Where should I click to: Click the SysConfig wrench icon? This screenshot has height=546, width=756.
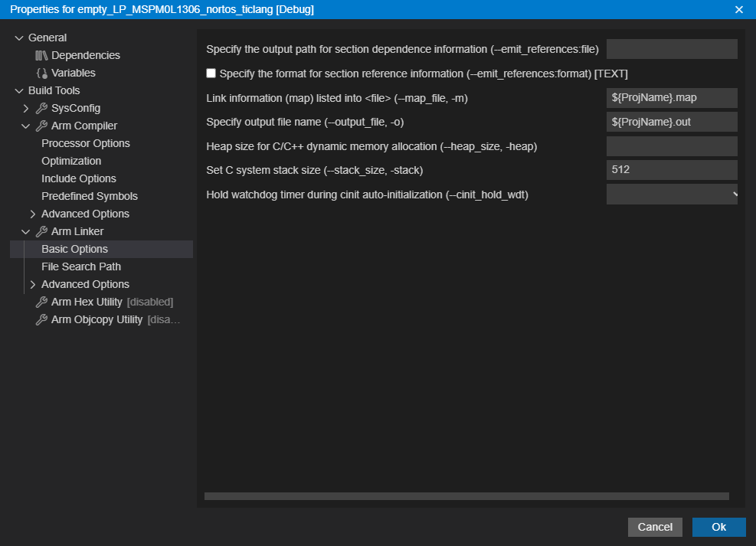[x=41, y=108]
